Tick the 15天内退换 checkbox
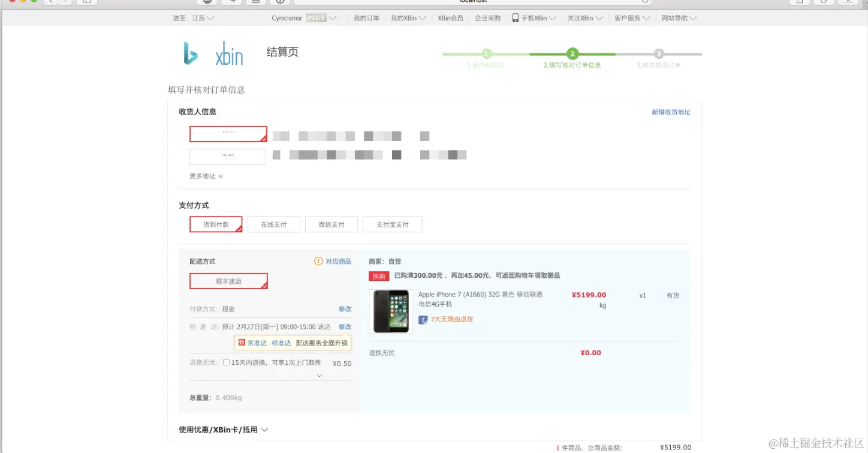 226,362
